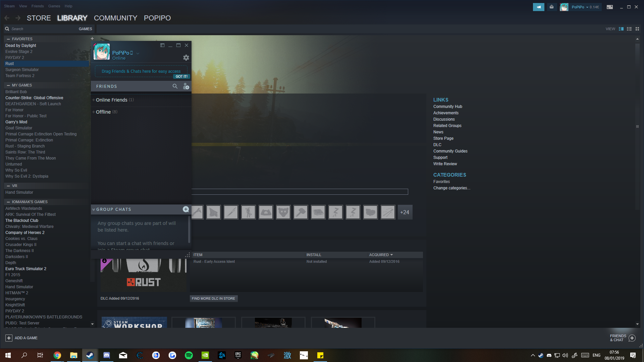Click Change categories link

coord(451,188)
